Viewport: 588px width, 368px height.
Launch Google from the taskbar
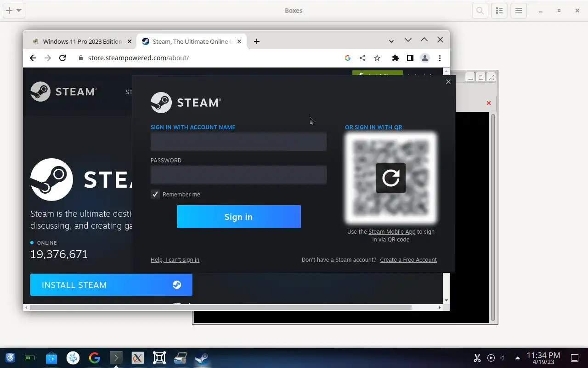[x=95, y=357]
